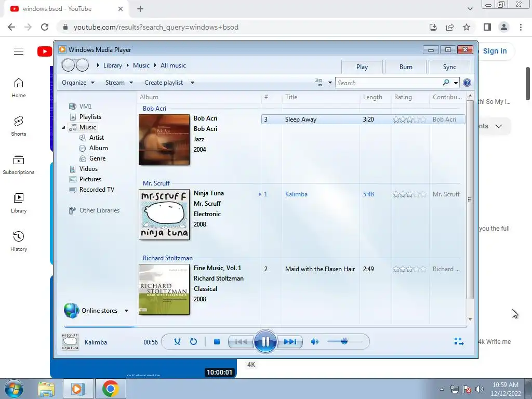Sort by the Album column header
This screenshot has height=399, width=532.
click(199, 97)
